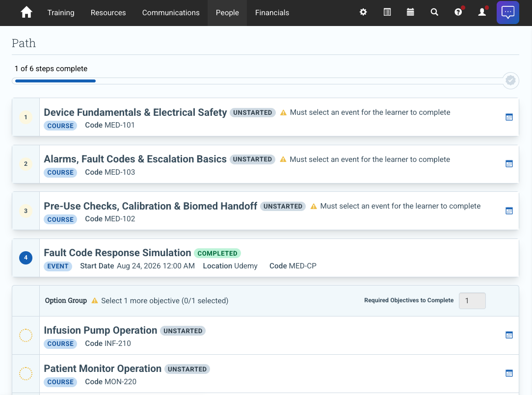Screen dimensions: 532x395
Task: Select the Infusion Pump Operation objective circle
Action: click(26, 335)
